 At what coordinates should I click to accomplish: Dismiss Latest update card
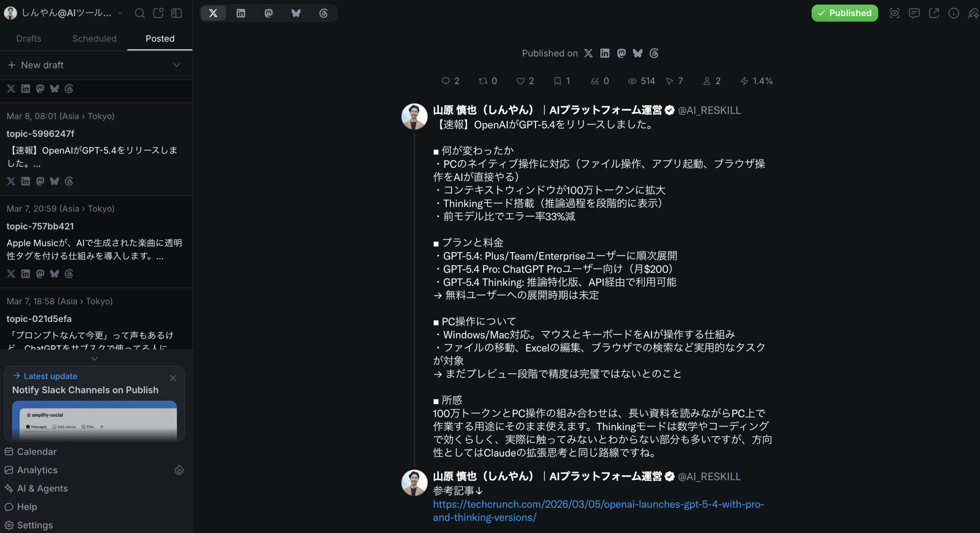pos(173,378)
